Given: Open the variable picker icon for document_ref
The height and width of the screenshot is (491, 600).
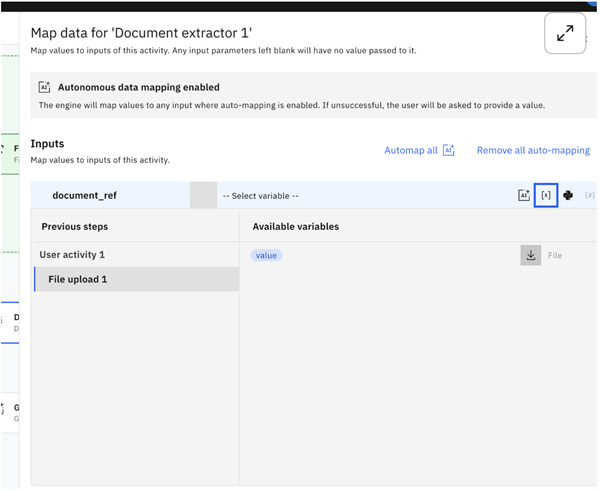Looking at the screenshot, I should tap(545, 196).
